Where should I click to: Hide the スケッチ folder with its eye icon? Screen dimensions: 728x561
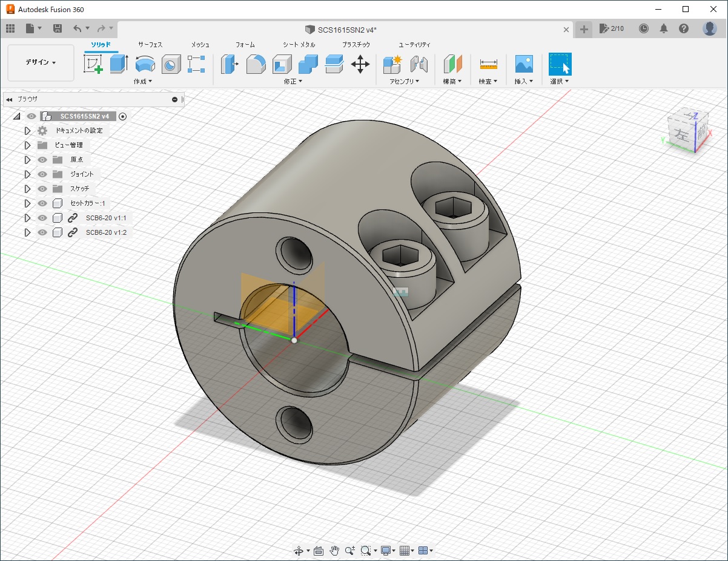(x=42, y=189)
